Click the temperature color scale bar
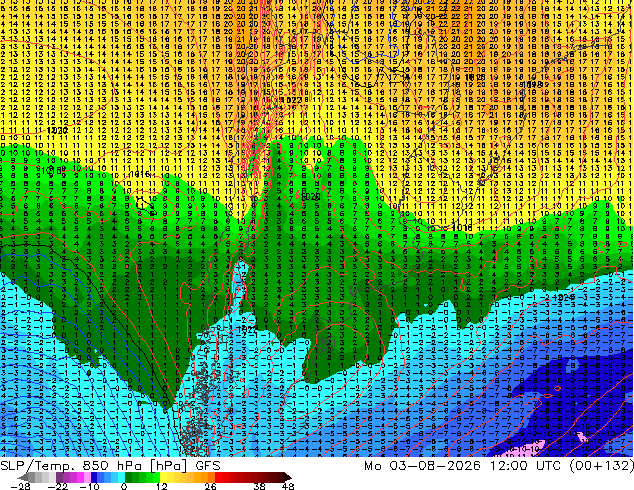 click(x=154, y=477)
